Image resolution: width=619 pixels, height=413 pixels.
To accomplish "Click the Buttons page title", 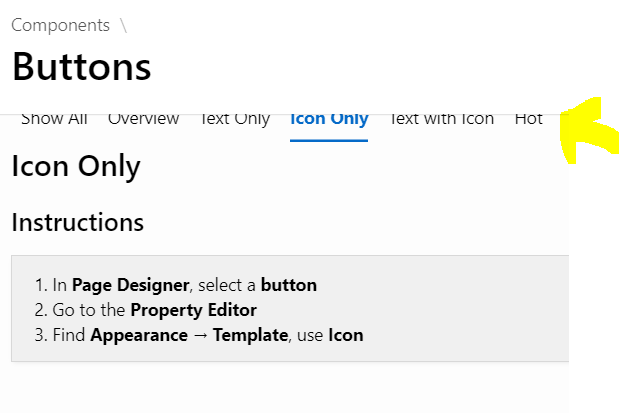I will coord(82,67).
